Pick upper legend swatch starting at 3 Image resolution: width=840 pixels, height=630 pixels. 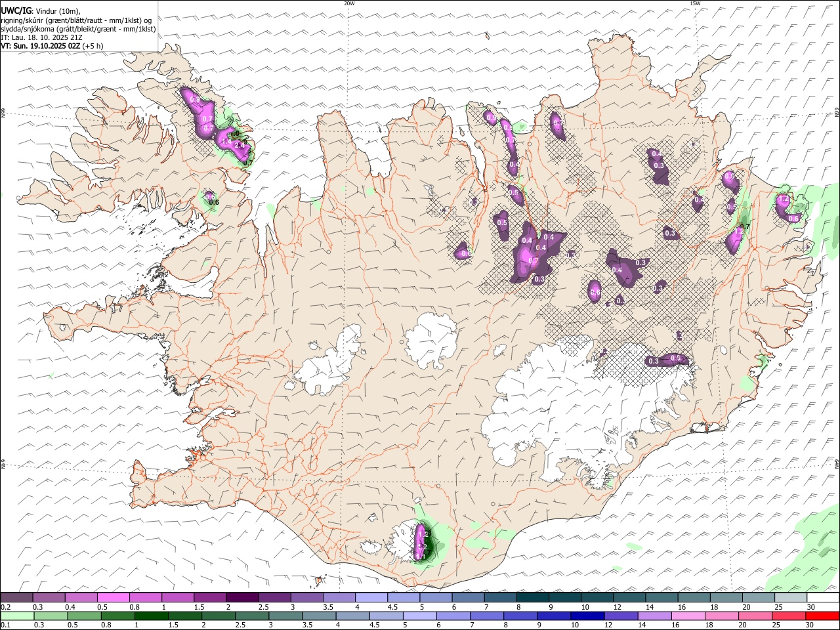pos(307,597)
